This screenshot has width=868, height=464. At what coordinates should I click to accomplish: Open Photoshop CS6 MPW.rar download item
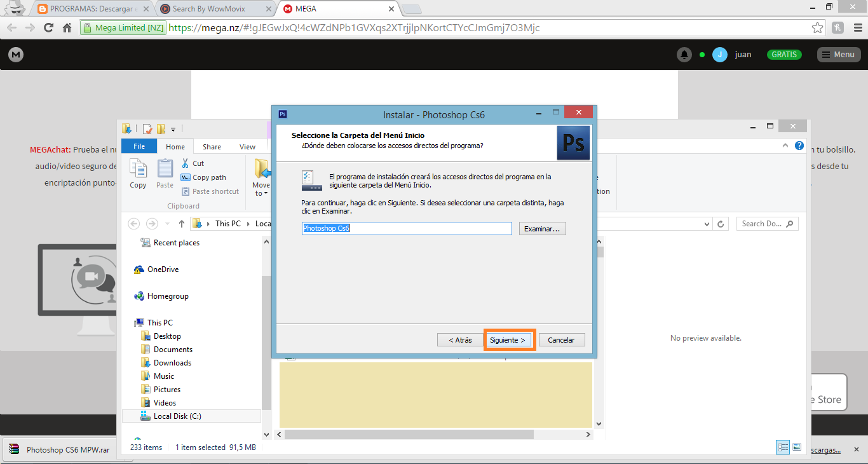pos(62,449)
